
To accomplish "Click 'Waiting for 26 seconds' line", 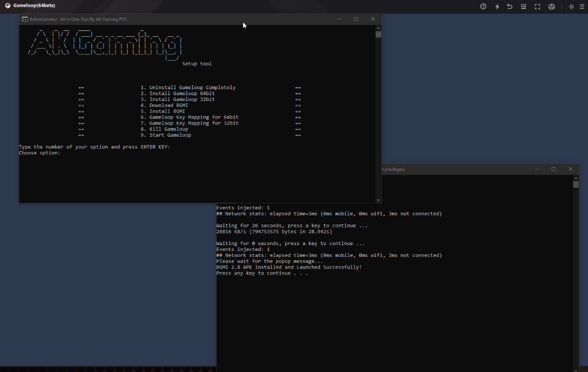I will pyautogui.click(x=292, y=226).
